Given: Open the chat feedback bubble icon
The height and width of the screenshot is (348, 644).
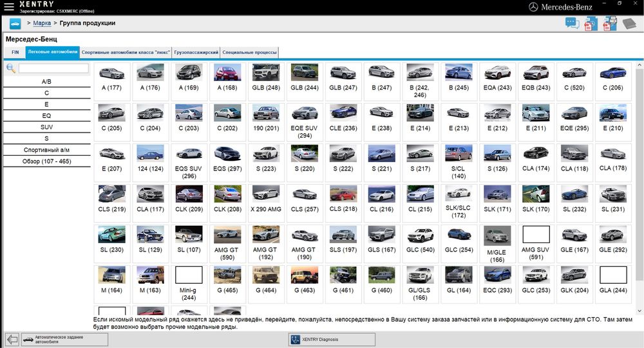Looking at the screenshot, I should [572, 23].
